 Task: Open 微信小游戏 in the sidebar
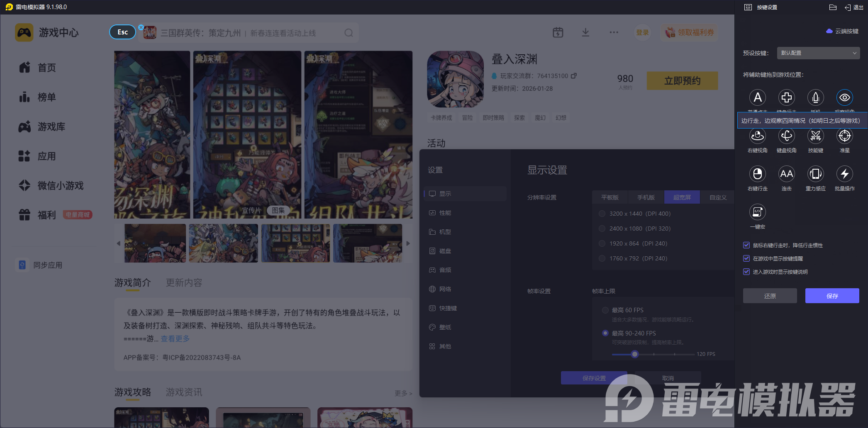[51, 185]
